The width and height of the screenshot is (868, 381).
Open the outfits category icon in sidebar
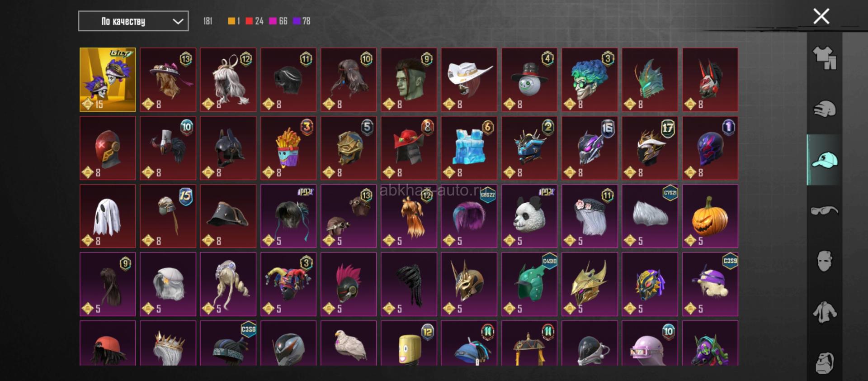825,58
